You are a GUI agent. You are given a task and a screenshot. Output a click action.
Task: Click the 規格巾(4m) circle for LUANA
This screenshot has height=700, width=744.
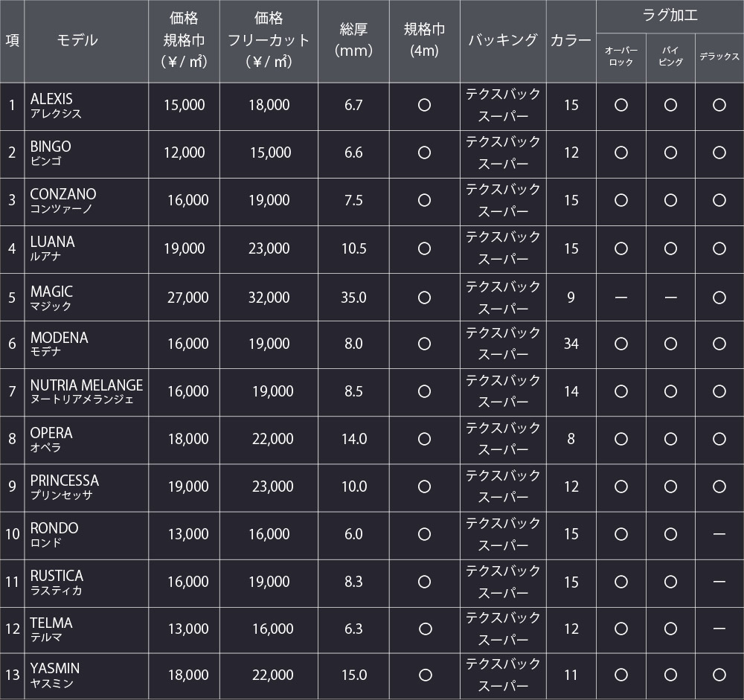[424, 248]
